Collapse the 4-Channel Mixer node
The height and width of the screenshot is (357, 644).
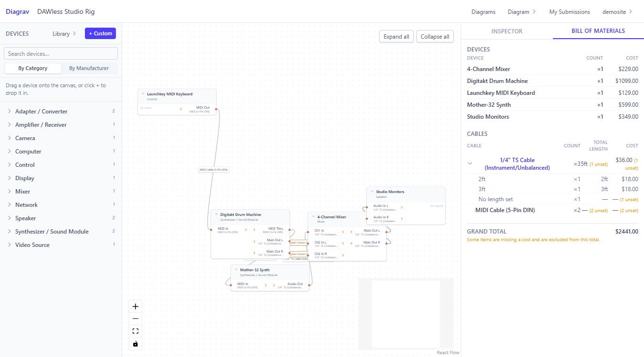(313, 217)
